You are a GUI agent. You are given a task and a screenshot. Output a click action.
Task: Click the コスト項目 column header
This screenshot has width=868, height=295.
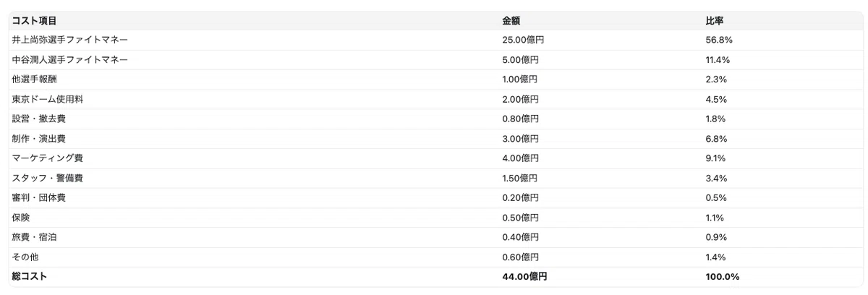[x=34, y=20]
